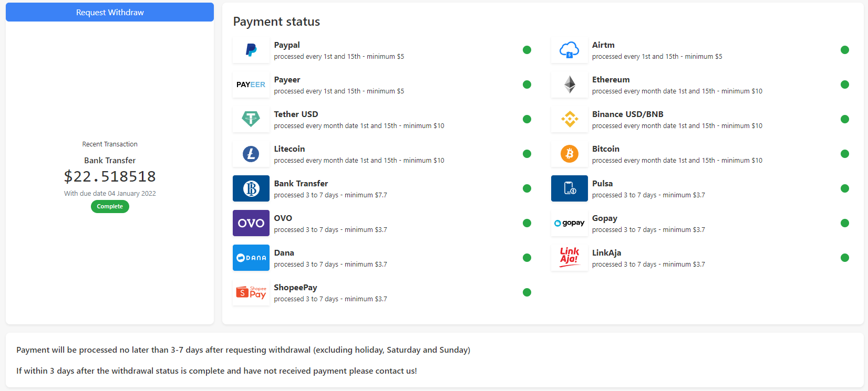
Task: Click green status dot for Payeer
Action: coord(527,84)
